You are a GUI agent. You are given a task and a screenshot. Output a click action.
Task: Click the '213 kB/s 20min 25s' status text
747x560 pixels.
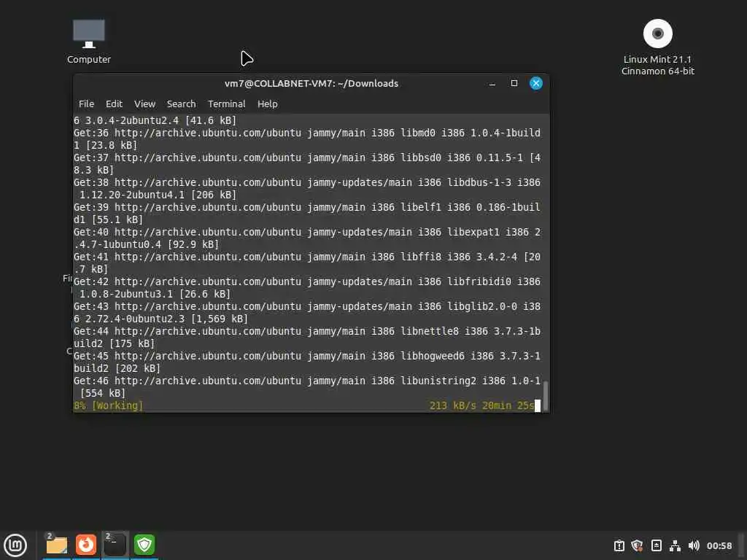(x=481, y=405)
